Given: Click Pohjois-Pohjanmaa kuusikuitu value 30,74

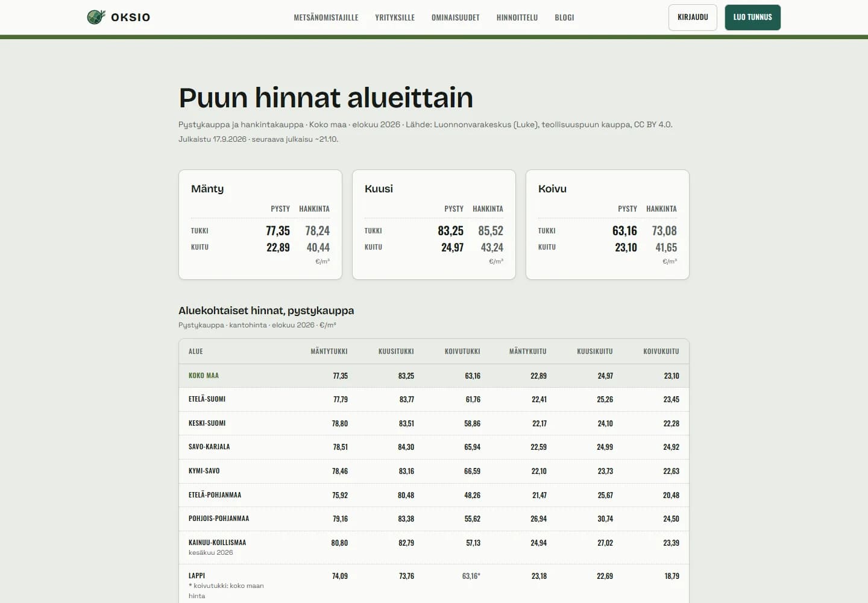Looking at the screenshot, I should pyautogui.click(x=605, y=519).
